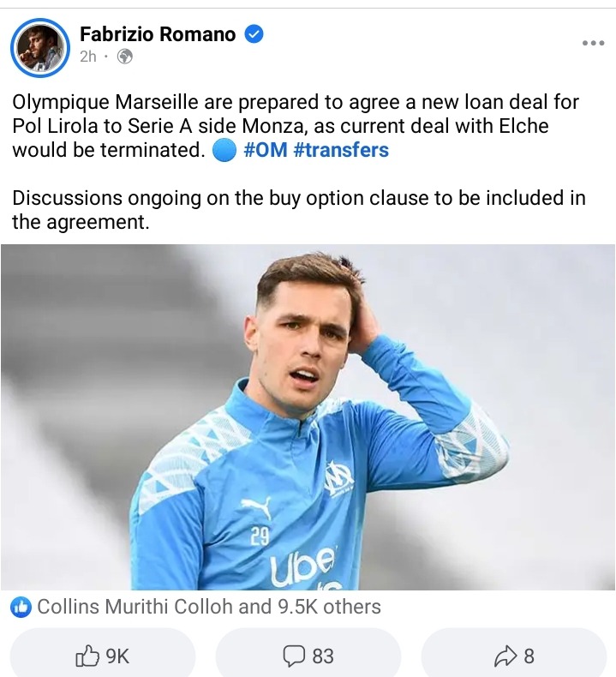This screenshot has width=616, height=677.
Task: Click the blue verified badge
Action: pos(254,34)
